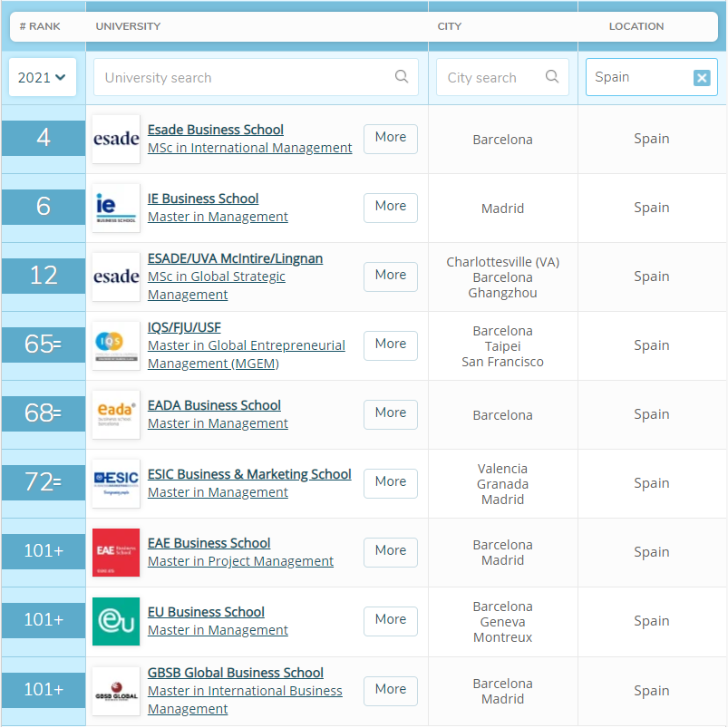Click the Montreux city text
Screen dimensions: 728x728
(502, 637)
